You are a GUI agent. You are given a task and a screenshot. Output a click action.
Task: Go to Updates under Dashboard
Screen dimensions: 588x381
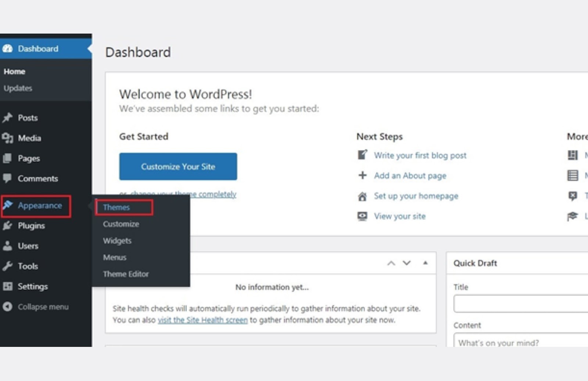tap(18, 88)
